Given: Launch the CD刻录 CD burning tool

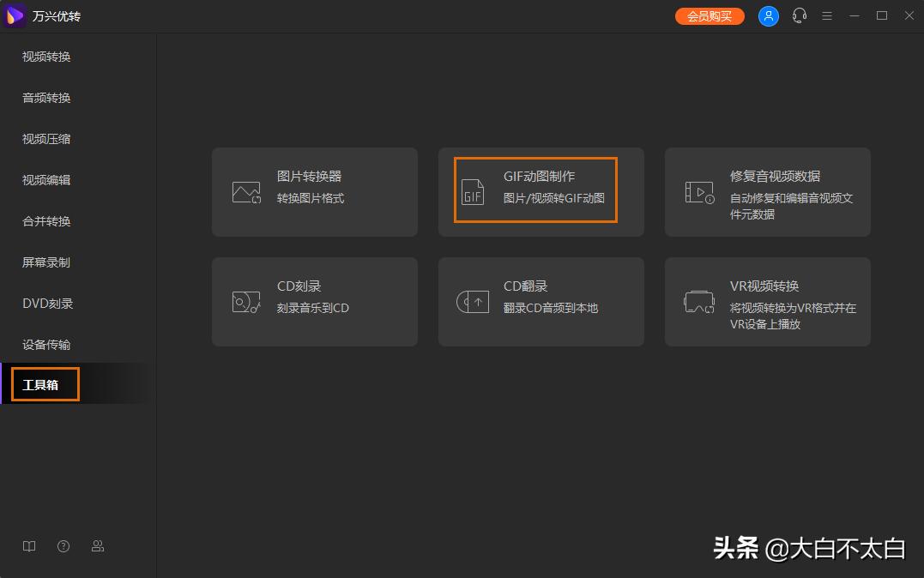Looking at the screenshot, I should click(314, 301).
